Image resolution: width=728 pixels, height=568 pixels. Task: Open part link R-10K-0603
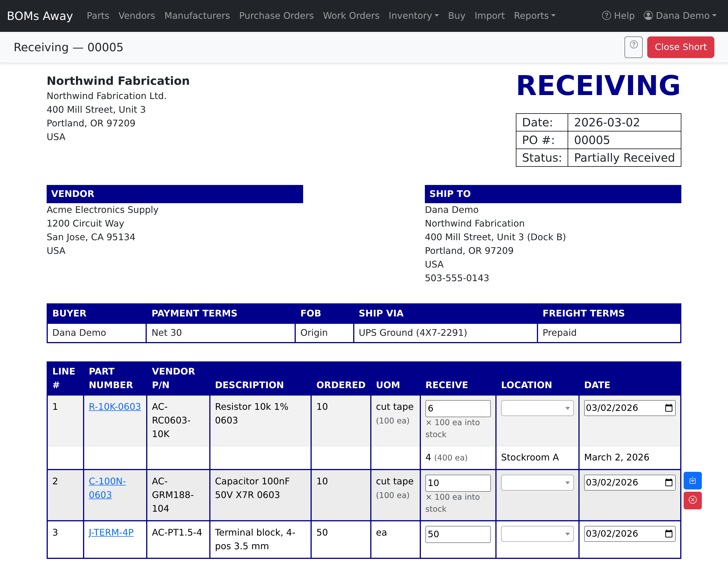point(115,407)
